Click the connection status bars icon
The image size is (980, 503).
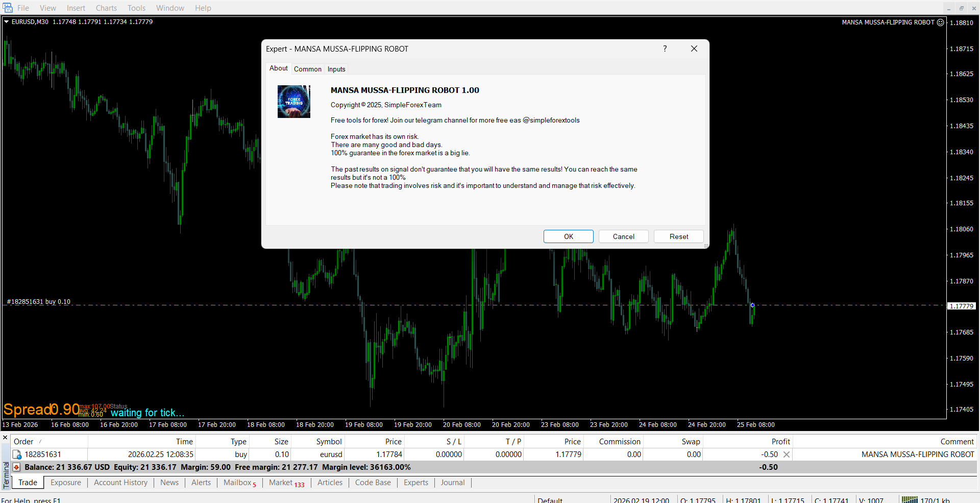[909, 500]
